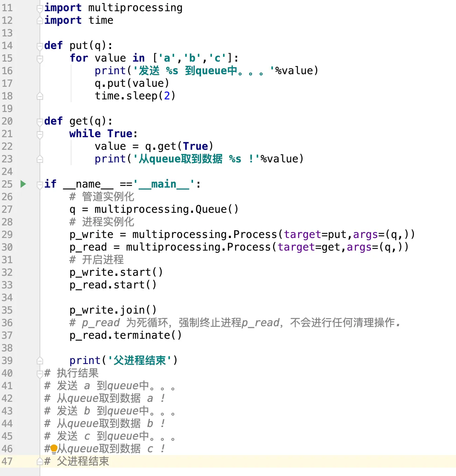
Task: Click the yellow lightbulb hint on line 46
Action: point(54,449)
